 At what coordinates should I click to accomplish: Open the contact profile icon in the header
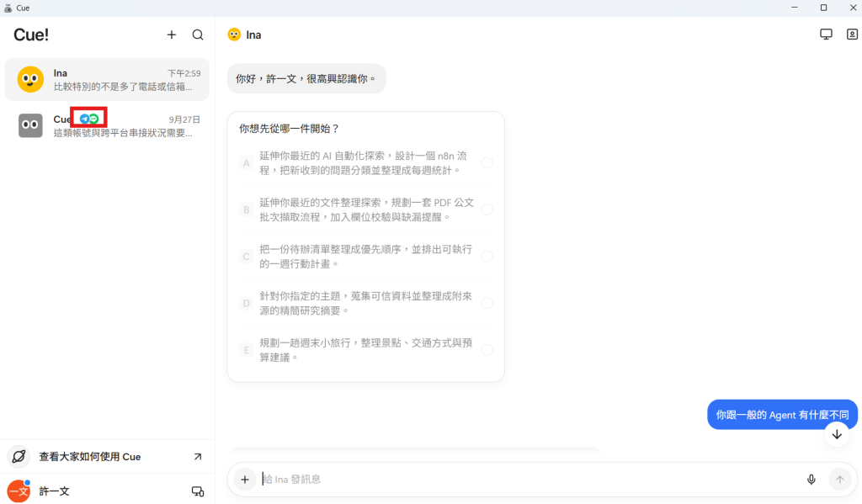click(x=852, y=34)
